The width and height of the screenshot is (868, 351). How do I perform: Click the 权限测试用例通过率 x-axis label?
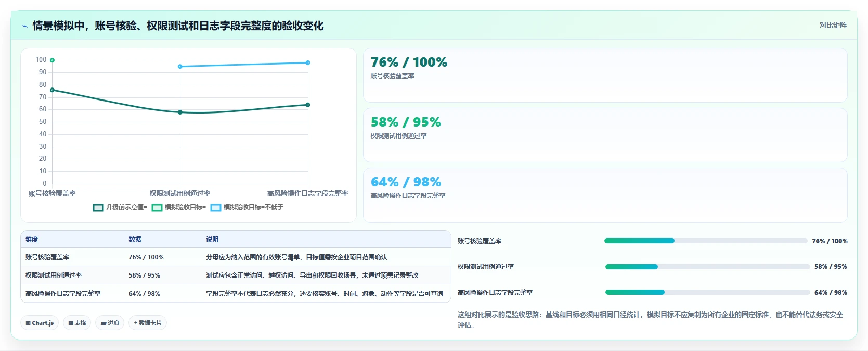180,193
